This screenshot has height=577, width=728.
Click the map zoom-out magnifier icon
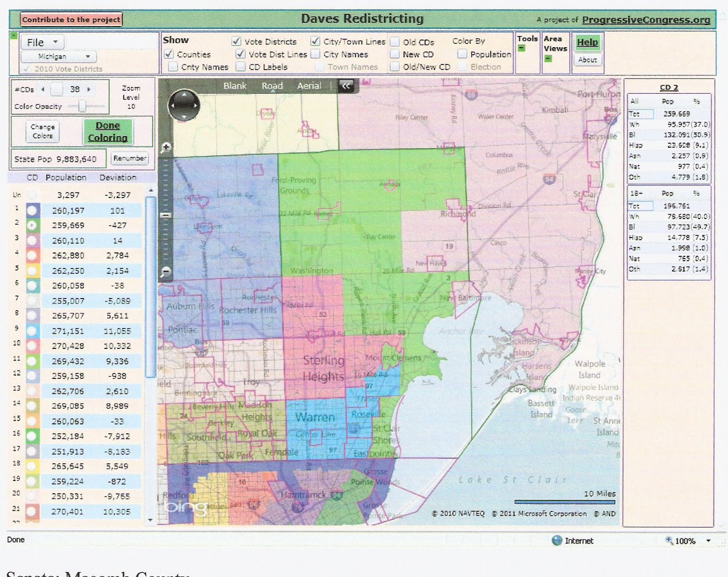[165, 271]
